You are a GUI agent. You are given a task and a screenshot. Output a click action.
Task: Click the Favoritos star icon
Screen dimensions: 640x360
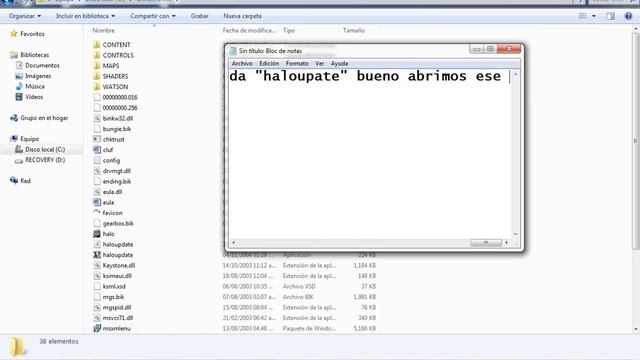pos(14,34)
